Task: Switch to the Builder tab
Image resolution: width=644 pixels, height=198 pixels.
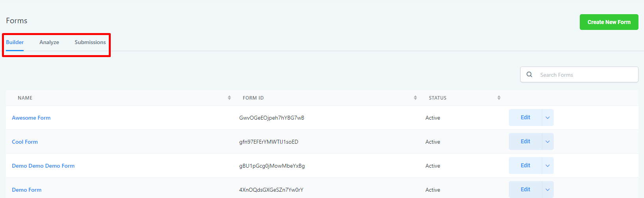Action: tap(15, 42)
